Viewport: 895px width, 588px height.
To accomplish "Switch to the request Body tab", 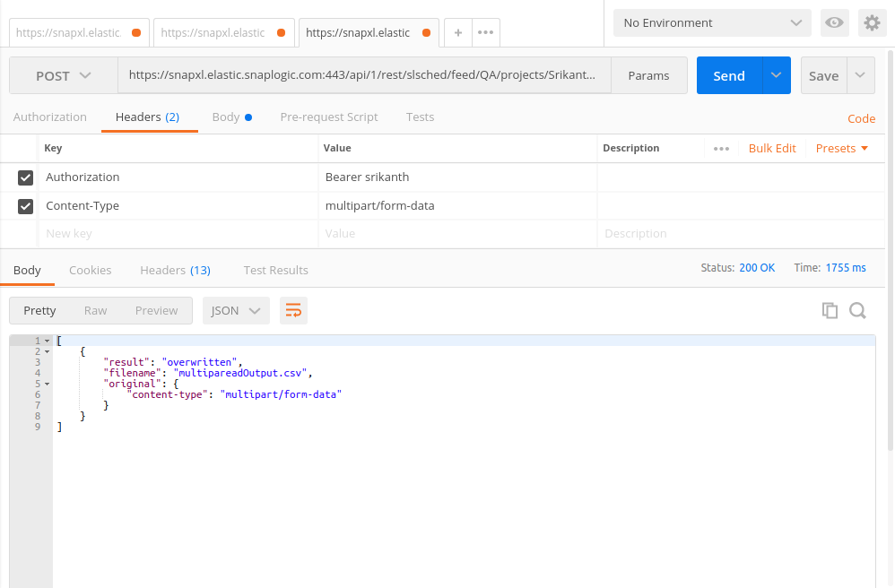I will pyautogui.click(x=227, y=117).
